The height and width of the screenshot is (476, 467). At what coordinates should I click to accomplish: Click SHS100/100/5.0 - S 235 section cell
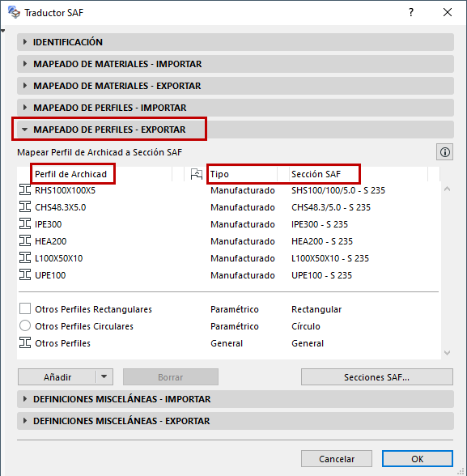click(338, 190)
